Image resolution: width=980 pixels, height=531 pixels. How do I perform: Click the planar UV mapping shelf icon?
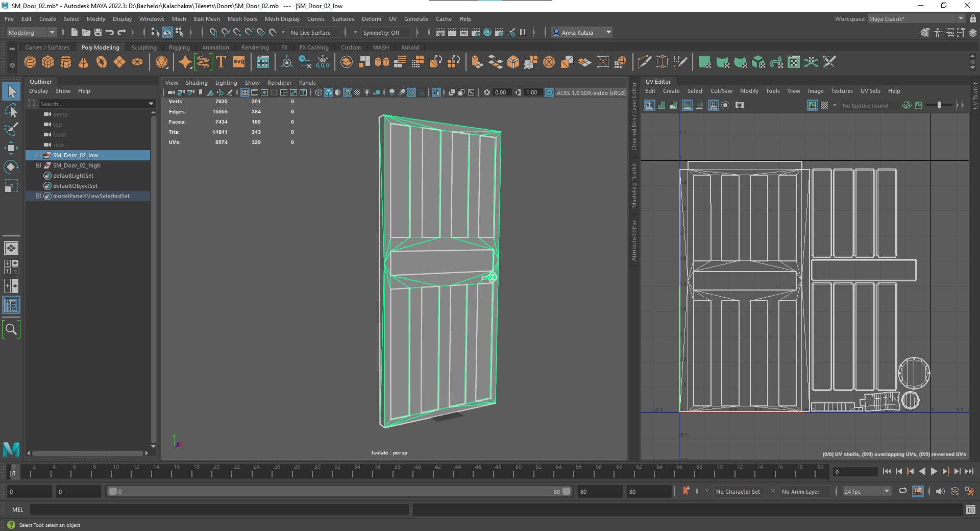pos(705,62)
